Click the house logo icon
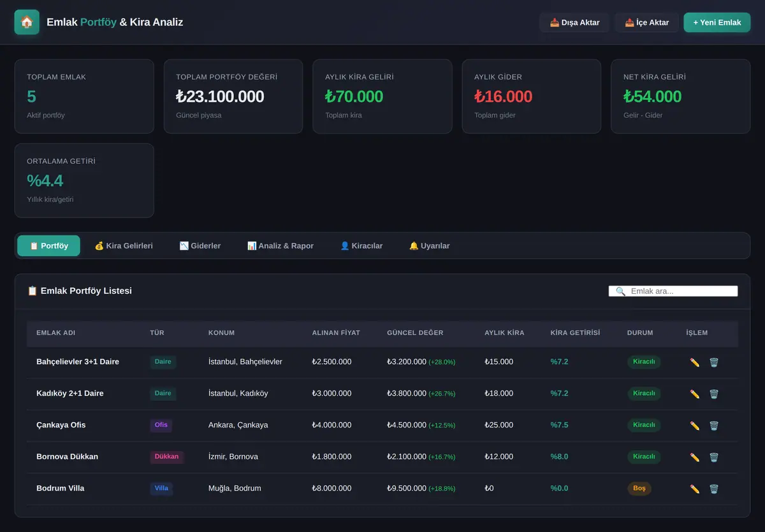The width and height of the screenshot is (765, 532). [x=27, y=22]
